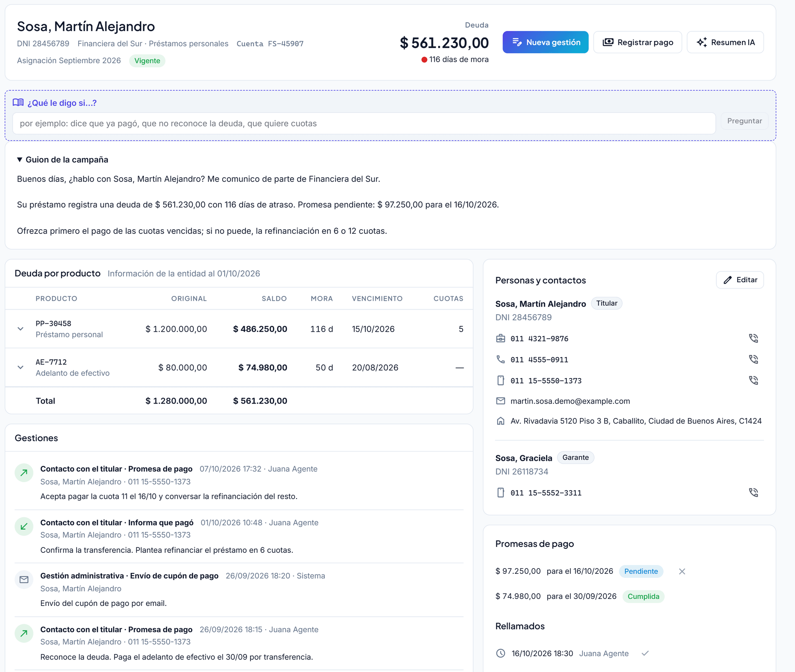Click the VENCIMIENTO column header
The width and height of the screenshot is (795, 672).
coord(377,299)
